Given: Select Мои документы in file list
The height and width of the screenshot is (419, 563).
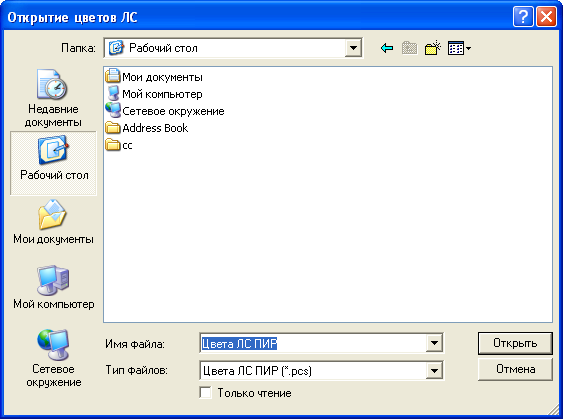Looking at the screenshot, I should [x=154, y=77].
